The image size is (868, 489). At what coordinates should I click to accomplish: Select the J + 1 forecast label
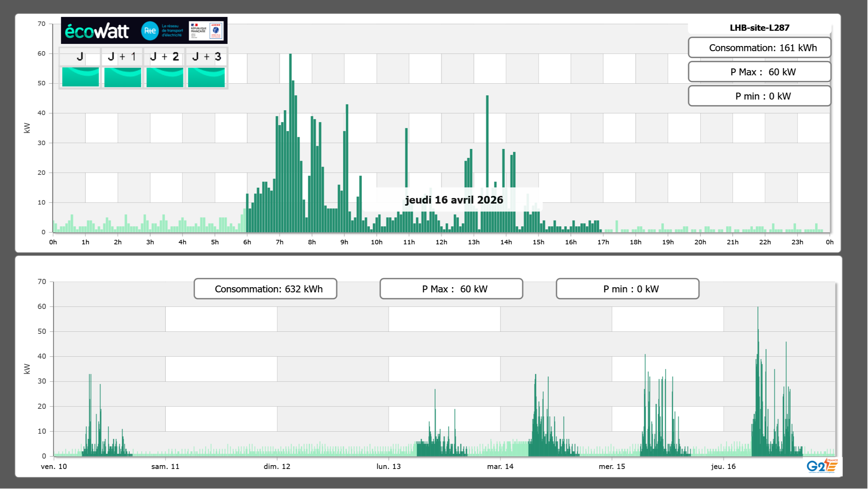point(122,57)
